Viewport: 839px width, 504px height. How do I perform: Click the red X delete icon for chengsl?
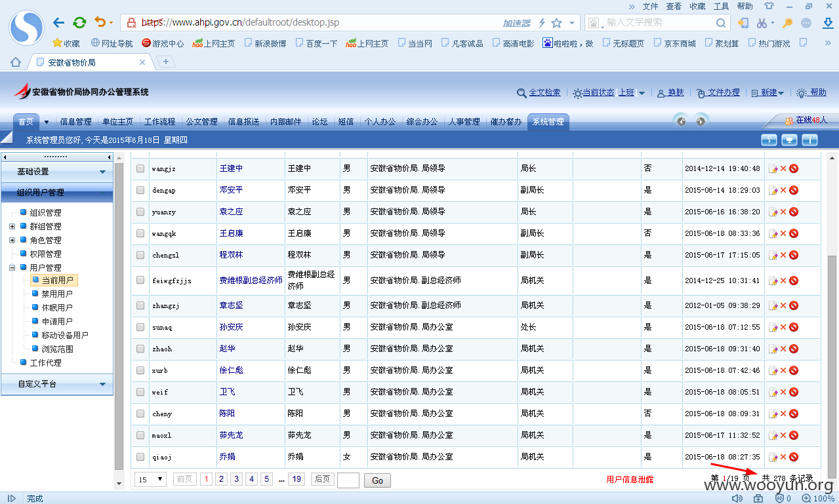coord(783,255)
